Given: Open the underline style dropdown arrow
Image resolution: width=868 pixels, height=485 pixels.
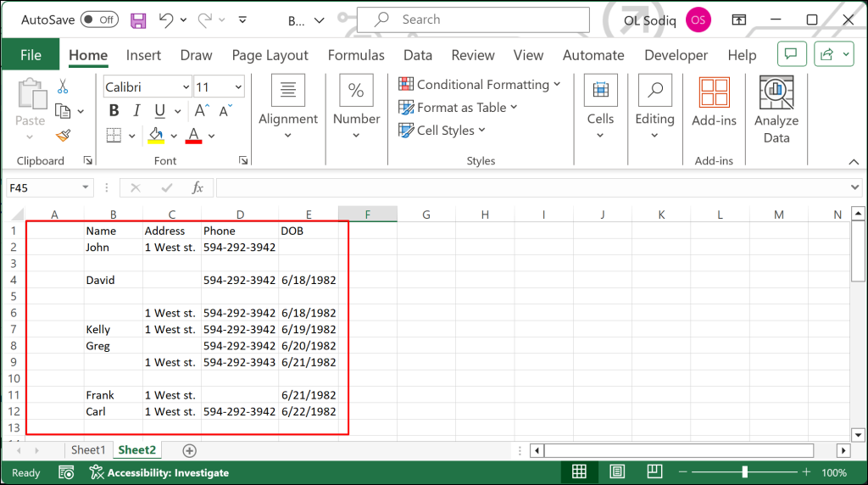Looking at the screenshot, I should coord(178,111).
